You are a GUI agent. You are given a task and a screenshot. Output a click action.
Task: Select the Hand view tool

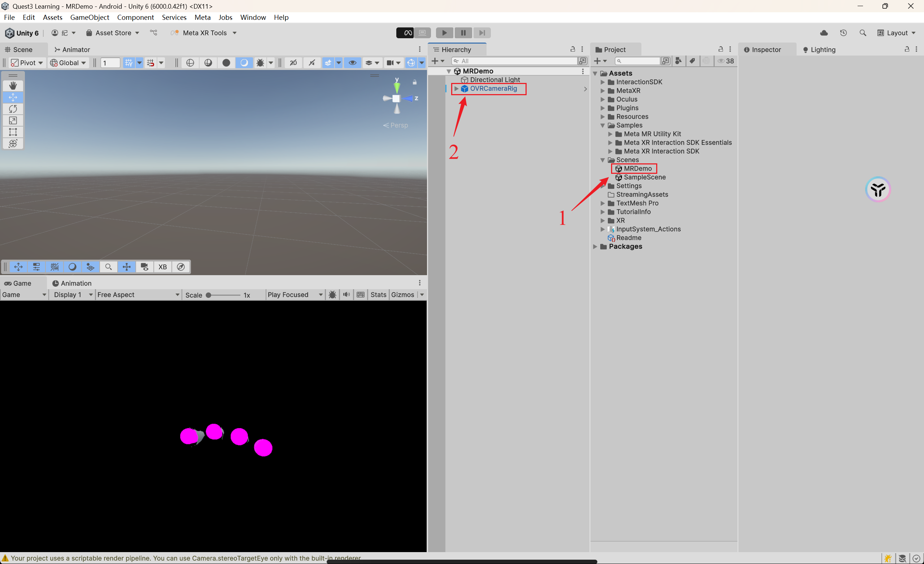(x=13, y=86)
